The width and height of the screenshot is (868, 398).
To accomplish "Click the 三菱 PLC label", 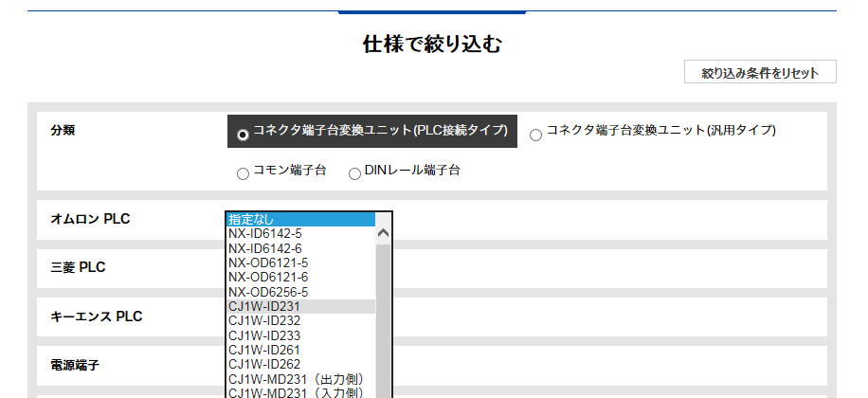I will click(x=78, y=268).
